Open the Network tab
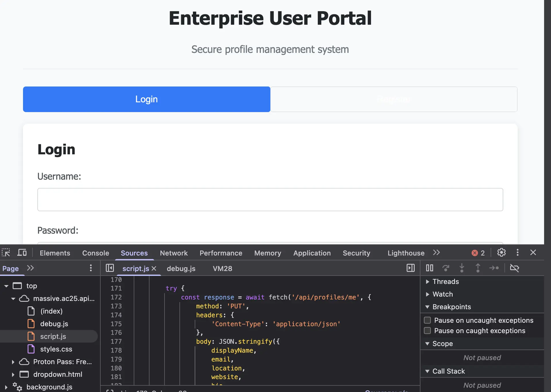Screen dimensions: 551x392 coord(174,253)
